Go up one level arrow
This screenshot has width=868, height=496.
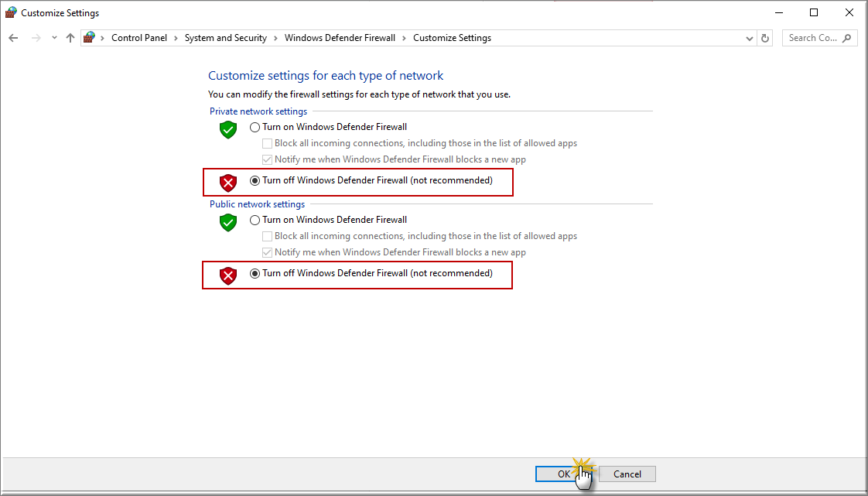(70, 38)
